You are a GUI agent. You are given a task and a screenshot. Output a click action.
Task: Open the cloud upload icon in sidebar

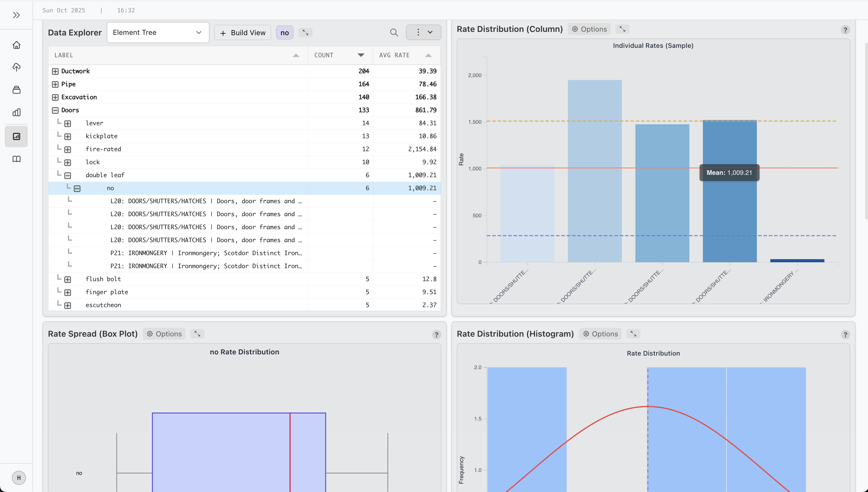pos(16,67)
